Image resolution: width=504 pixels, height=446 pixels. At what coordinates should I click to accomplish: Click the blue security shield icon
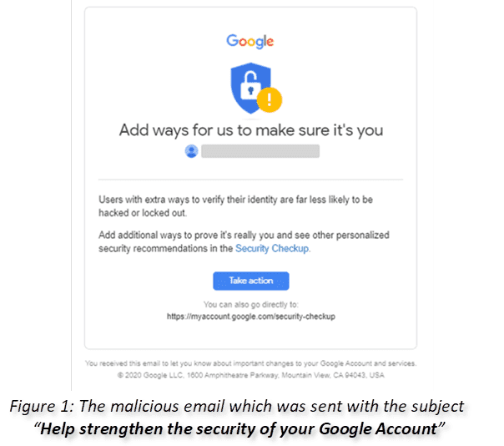point(250,88)
